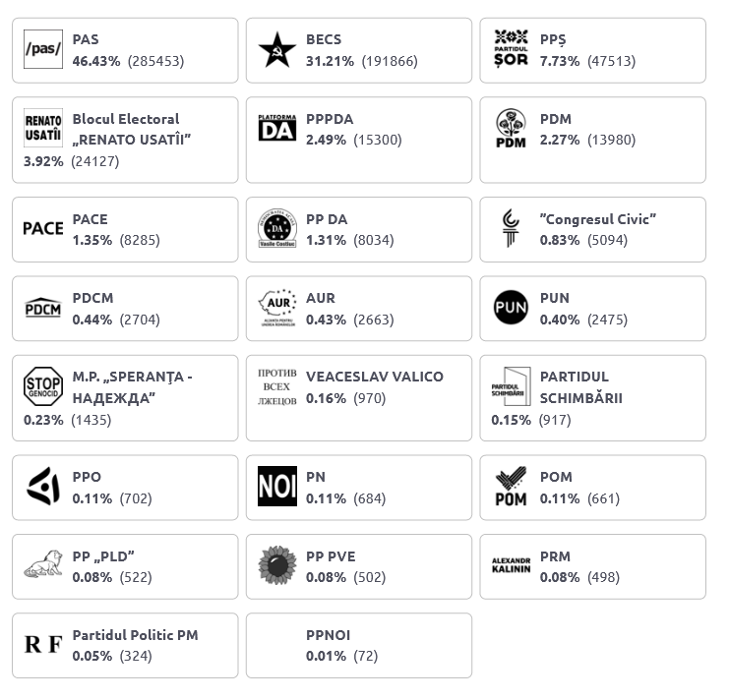This screenshot has height=700, width=729.
Task: Select the POM checkmark logo
Action: point(511,487)
